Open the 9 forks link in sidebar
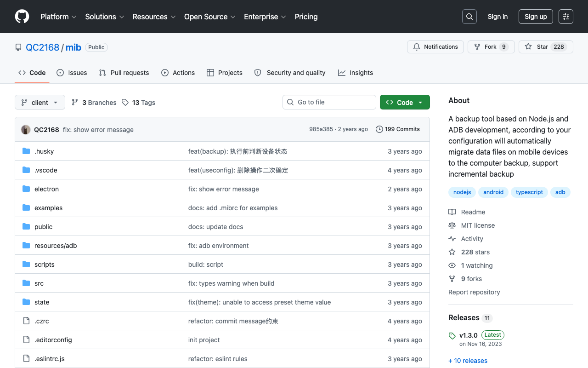588x368 pixels. coord(471,279)
